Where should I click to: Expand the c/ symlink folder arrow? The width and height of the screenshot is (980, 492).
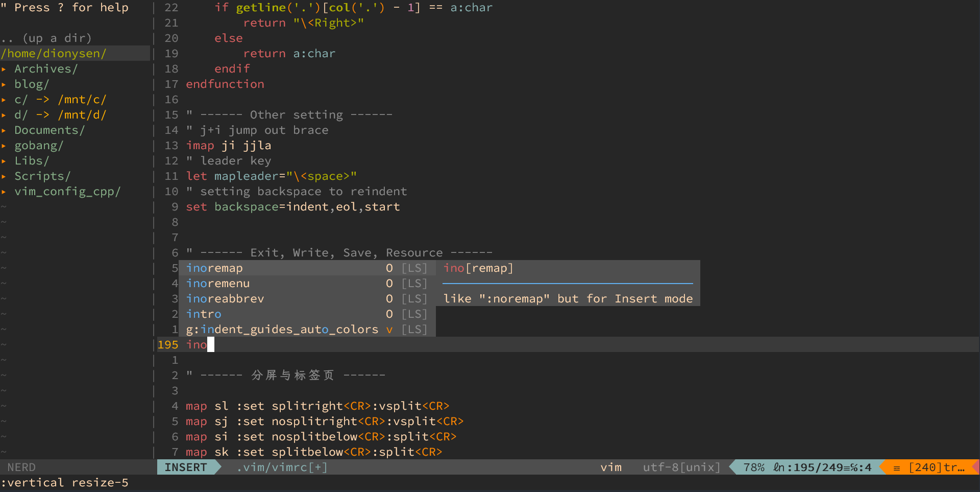4,100
